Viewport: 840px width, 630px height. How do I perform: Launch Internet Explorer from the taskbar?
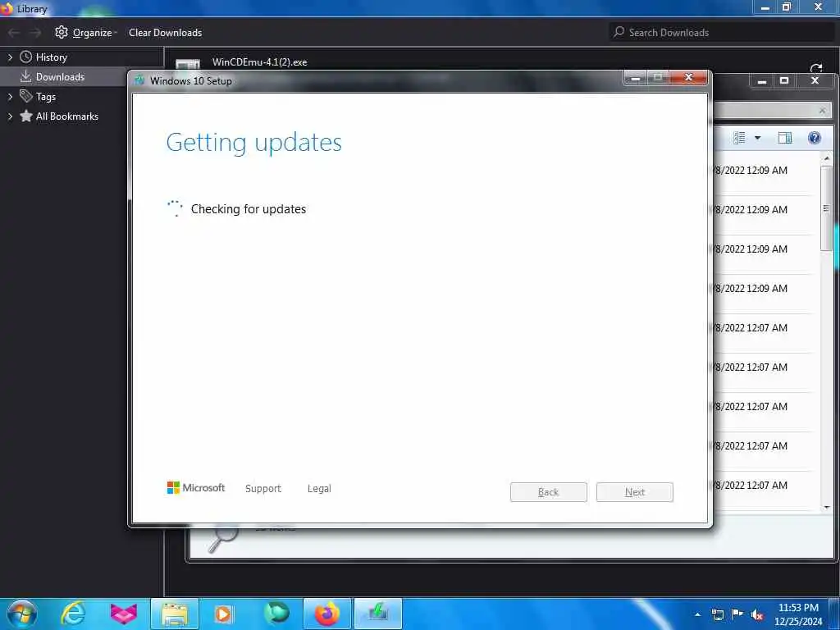(x=73, y=614)
